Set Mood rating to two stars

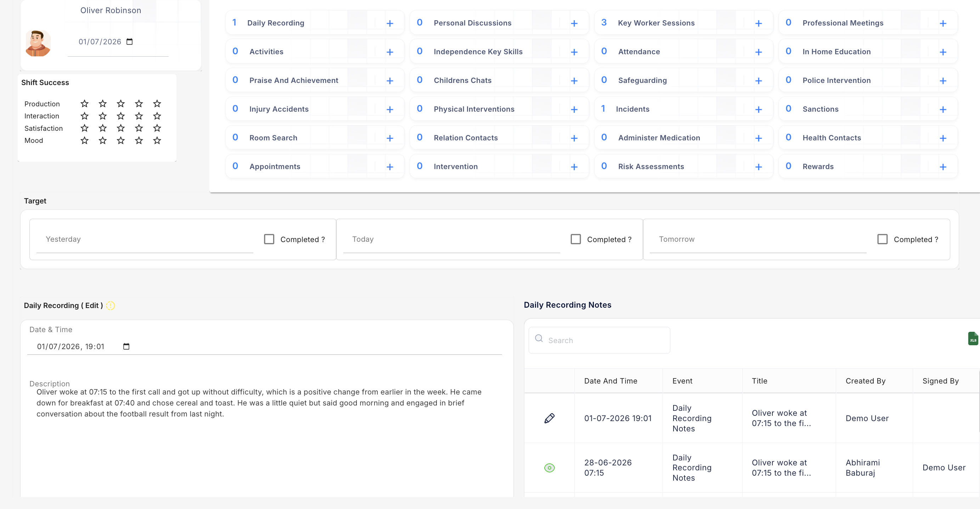tap(103, 140)
